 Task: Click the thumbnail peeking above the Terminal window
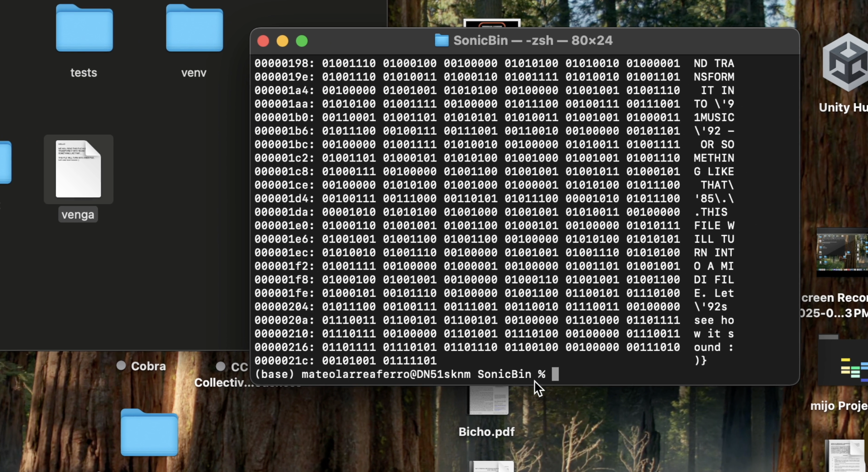coord(492,23)
